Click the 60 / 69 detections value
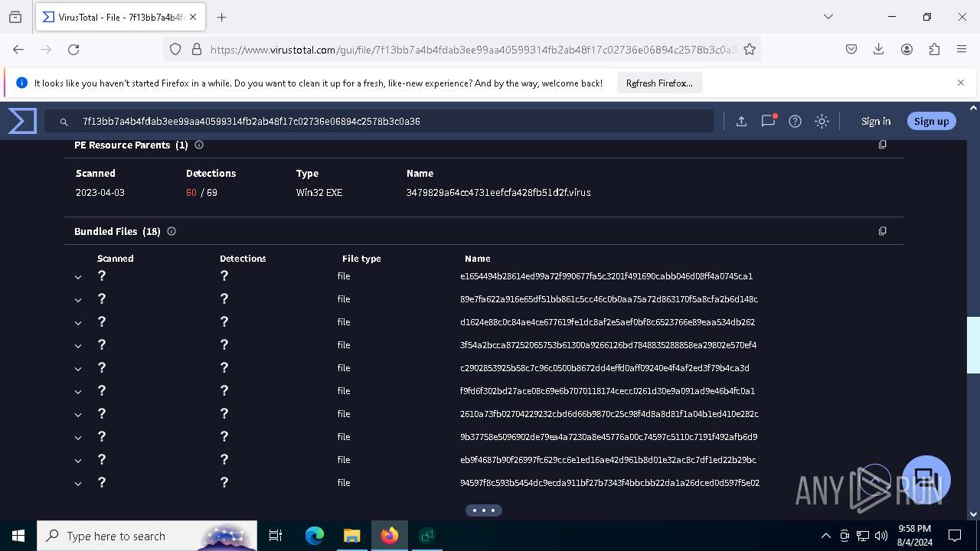980x551 pixels. pos(201,193)
